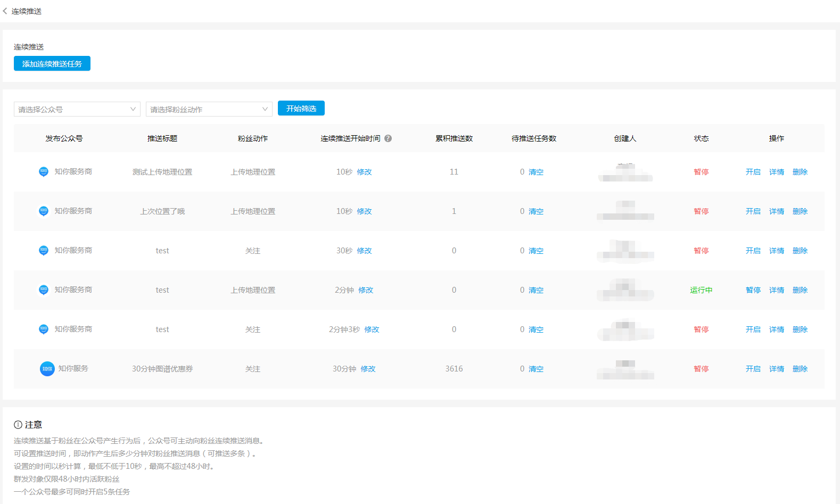Enable the 测试上传地理位置 task via 开启
840x504 pixels.
[x=753, y=172]
